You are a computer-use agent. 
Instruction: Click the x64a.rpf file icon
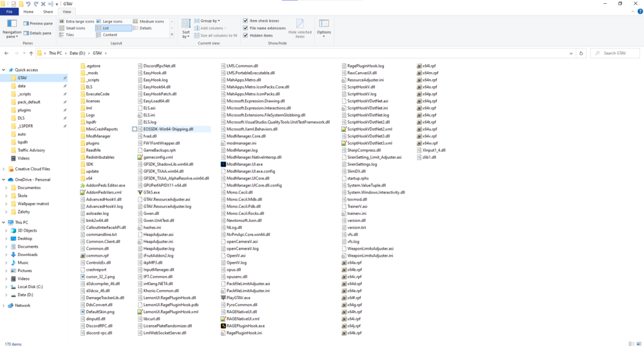[x=344, y=262]
